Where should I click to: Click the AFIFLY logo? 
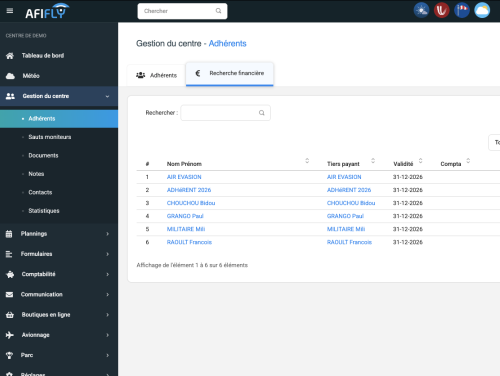pyautogui.click(x=47, y=11)
